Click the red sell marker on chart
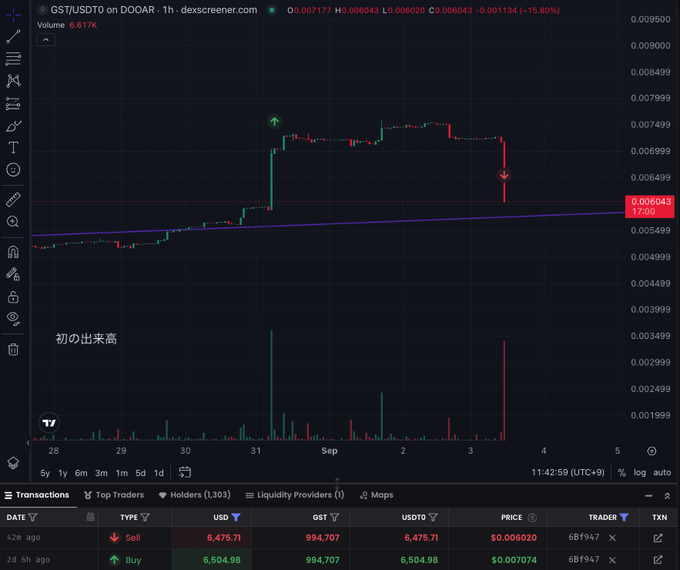This screenshot has height=570, width=680. click(504, 175)
